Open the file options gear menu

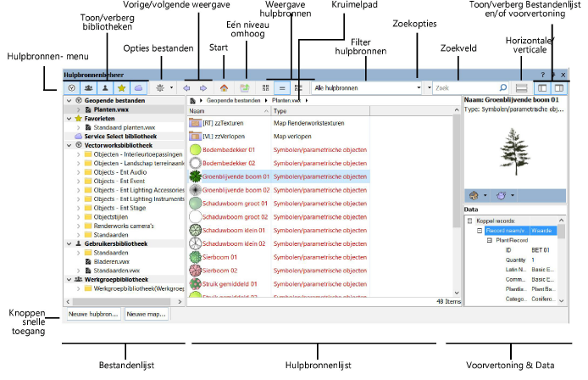click(x=159, y=87)
